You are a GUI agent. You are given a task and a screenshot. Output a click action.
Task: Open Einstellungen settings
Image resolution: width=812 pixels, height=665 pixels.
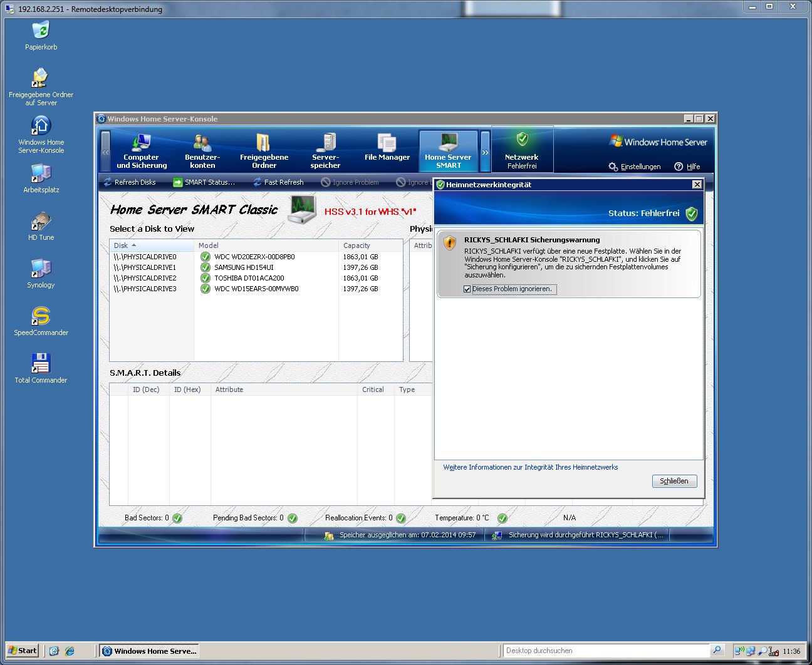pos(635,167)
